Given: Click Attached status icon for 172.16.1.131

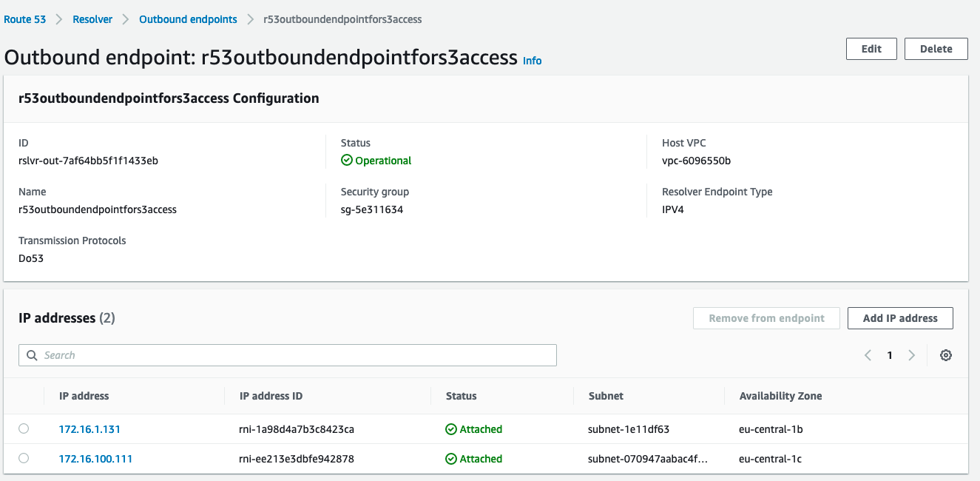Looking at the screenshot, I should click(x=450, y=429).
